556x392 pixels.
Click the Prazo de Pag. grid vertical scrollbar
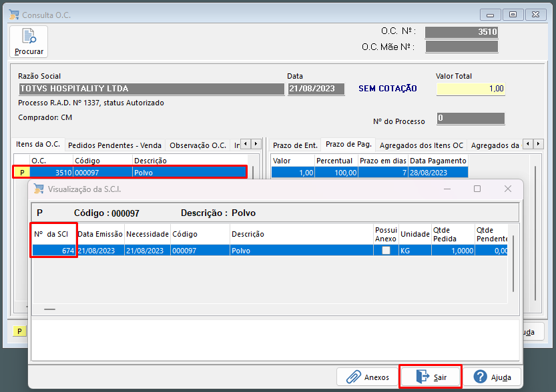coord(535,234)
